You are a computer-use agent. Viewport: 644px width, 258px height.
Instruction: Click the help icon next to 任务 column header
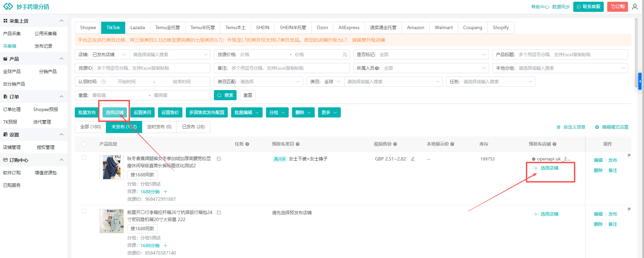[x=247, y=144]
